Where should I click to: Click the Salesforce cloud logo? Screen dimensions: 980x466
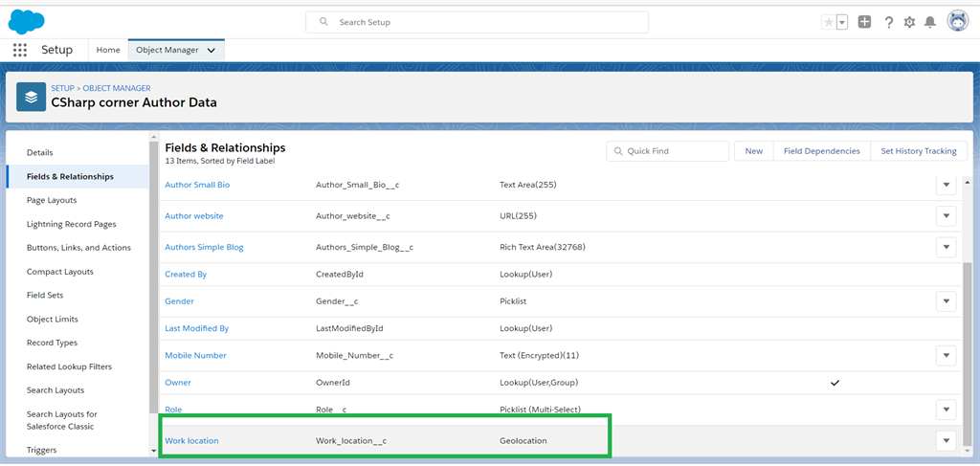pos(26,23)
